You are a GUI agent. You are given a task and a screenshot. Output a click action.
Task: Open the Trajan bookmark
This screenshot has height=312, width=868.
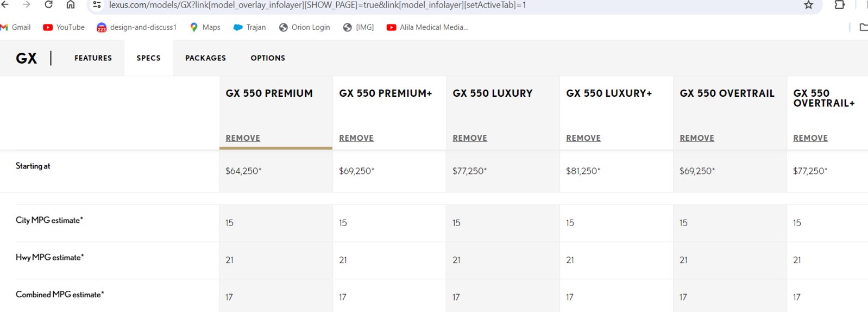click(249, 27)
